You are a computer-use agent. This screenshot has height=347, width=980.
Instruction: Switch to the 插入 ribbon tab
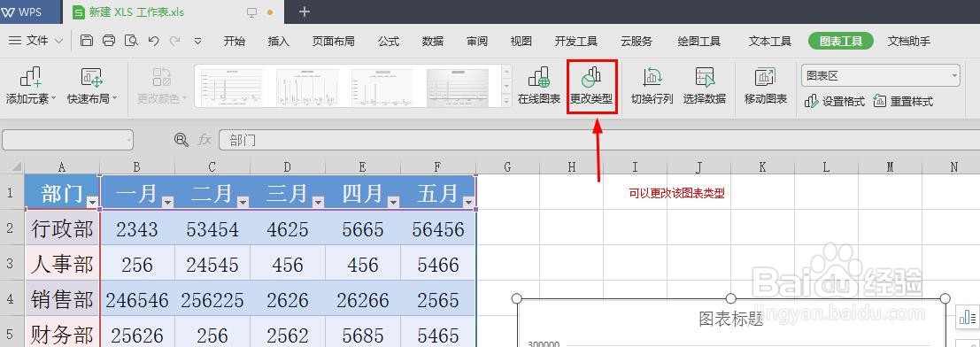tap(279, 42)
